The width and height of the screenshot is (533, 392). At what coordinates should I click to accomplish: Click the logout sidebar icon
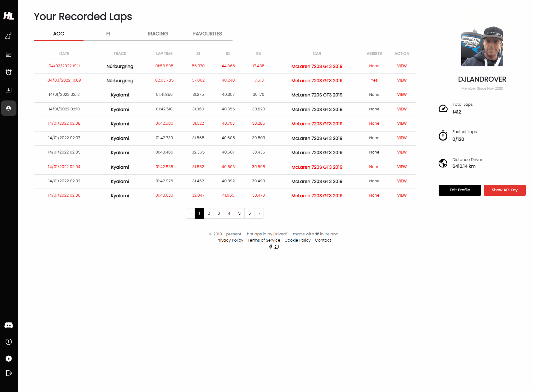[x=9, y=373]
